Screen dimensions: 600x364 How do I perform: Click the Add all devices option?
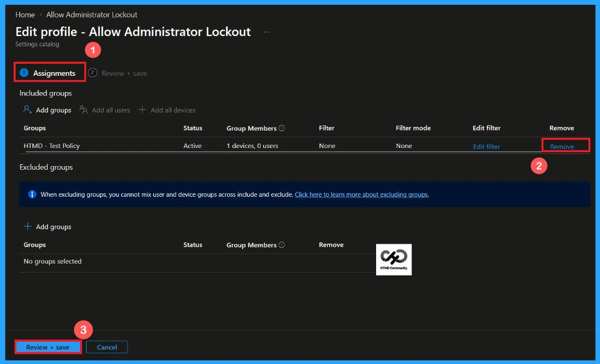tap(167, 110)
